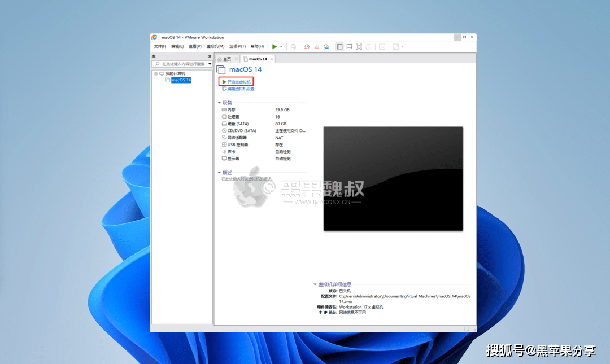The height and width of the screenshot is (364, 610).
Task: Click the disc icon beside CD/DVD
Action: click(224, 131)
